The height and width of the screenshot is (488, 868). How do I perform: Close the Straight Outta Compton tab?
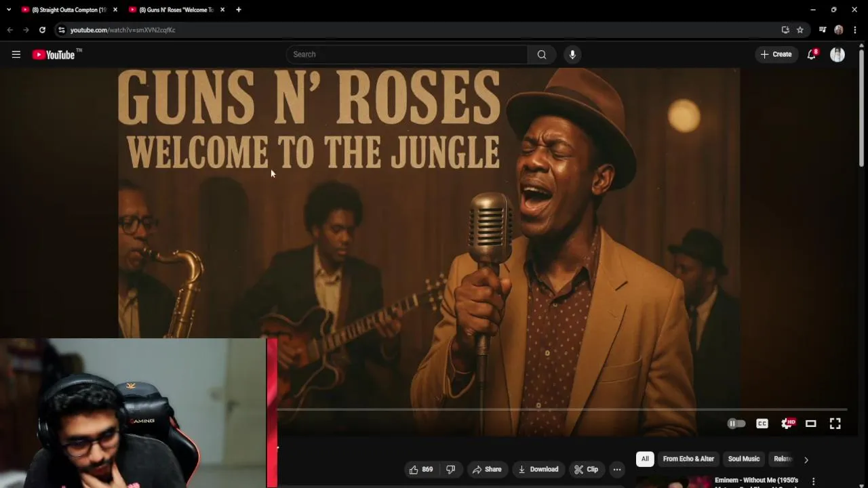pos(115,9)
